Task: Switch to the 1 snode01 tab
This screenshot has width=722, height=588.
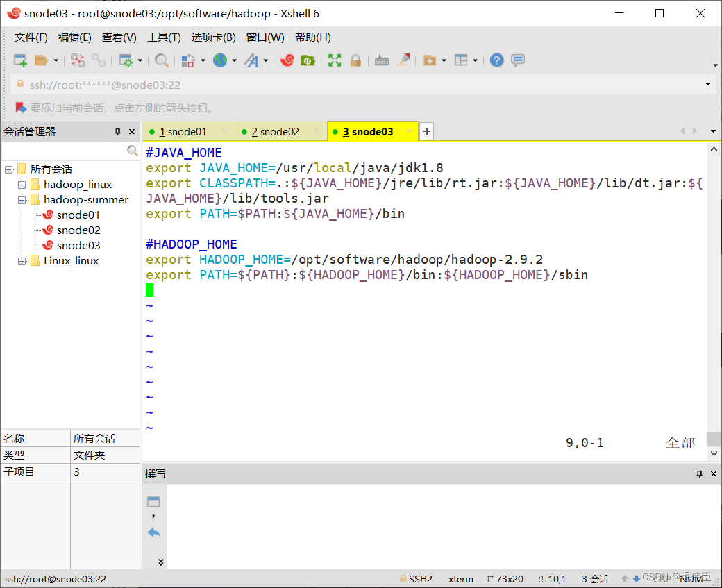Action: [183, 132]
